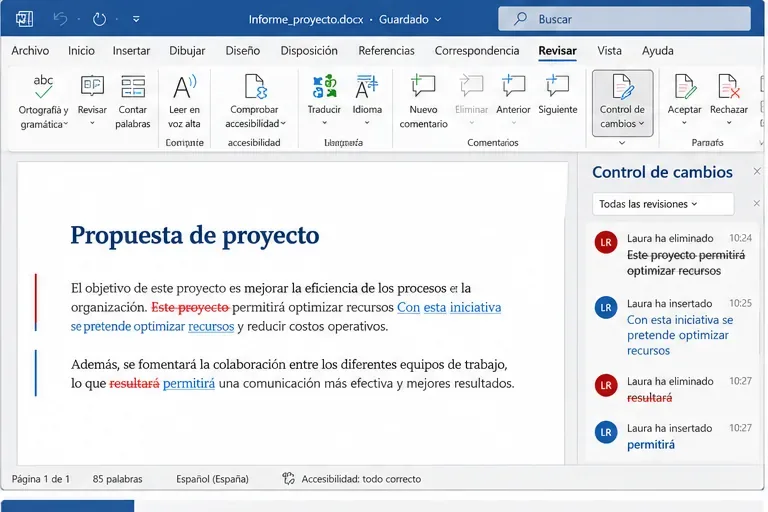Open the Rechazar dropdown arrow
768x512 pixels.
729,123
